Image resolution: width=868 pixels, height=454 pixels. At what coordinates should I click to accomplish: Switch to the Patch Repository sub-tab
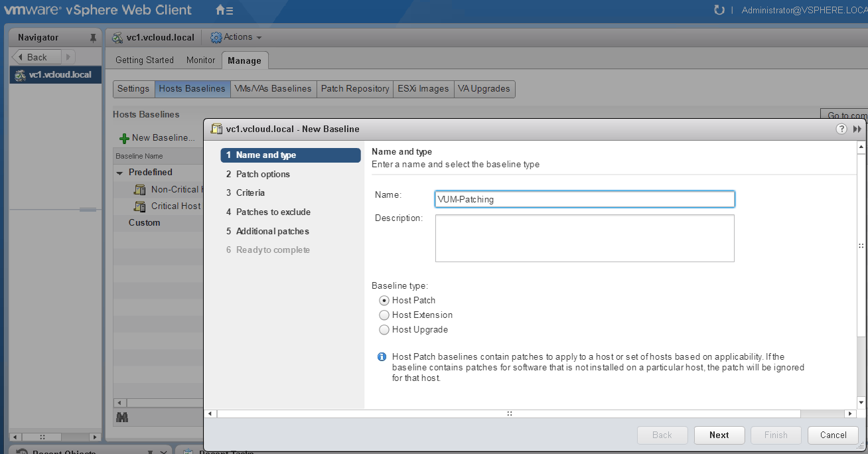point(355,89)
